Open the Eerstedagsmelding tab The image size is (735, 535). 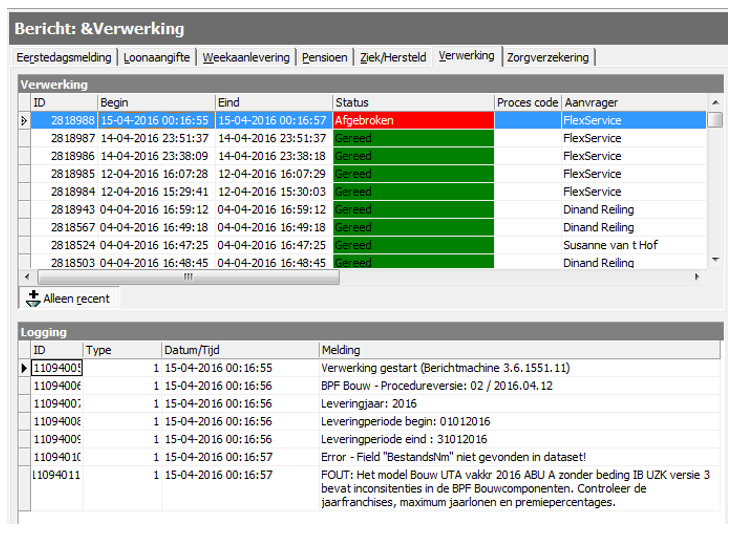[x=65, y=58]
